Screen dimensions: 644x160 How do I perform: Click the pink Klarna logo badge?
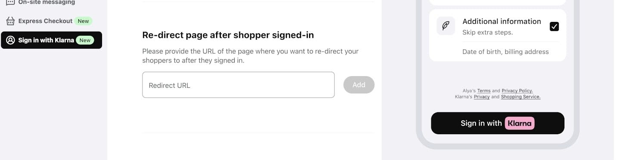(x=520, y=123)
